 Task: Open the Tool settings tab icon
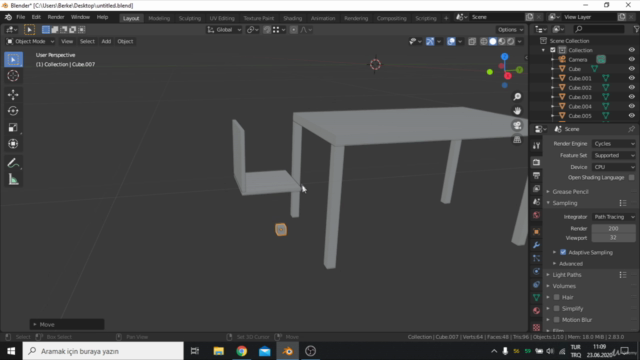(536, 146)
